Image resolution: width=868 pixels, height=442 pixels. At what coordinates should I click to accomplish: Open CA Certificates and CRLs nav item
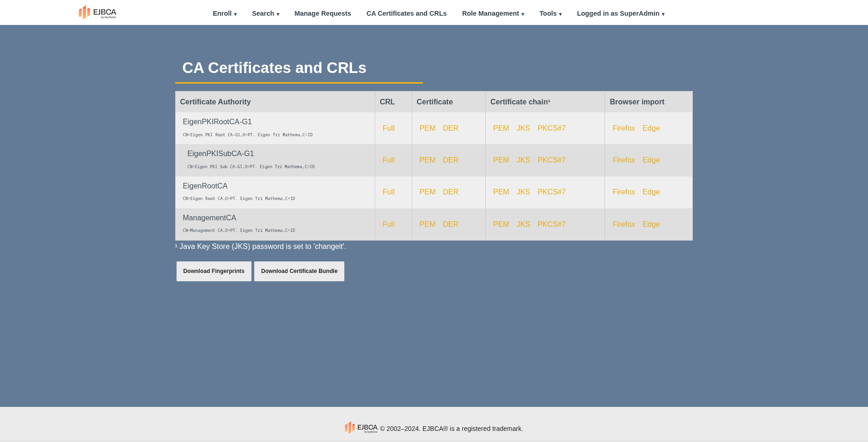[x=407, y=13]
